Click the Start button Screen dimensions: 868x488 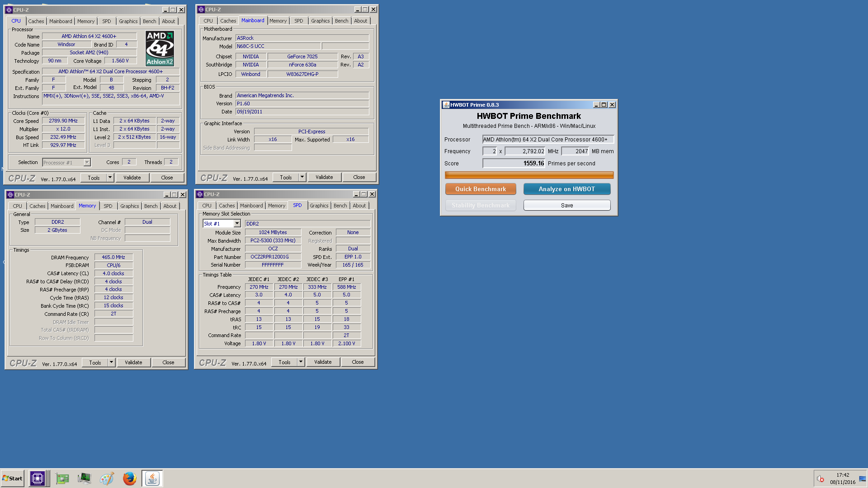(12, 478)
